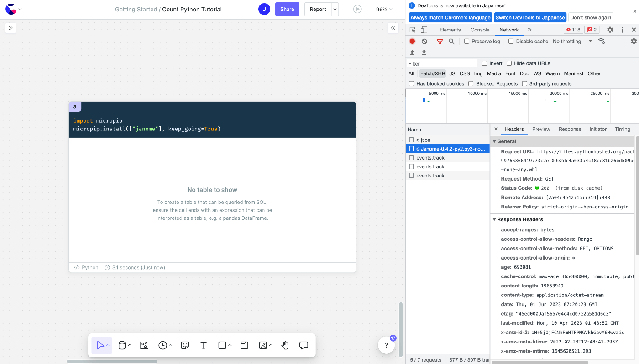Filter by the JS type
Viewport: 639px width, 364px height.
(x=452, y=73)
